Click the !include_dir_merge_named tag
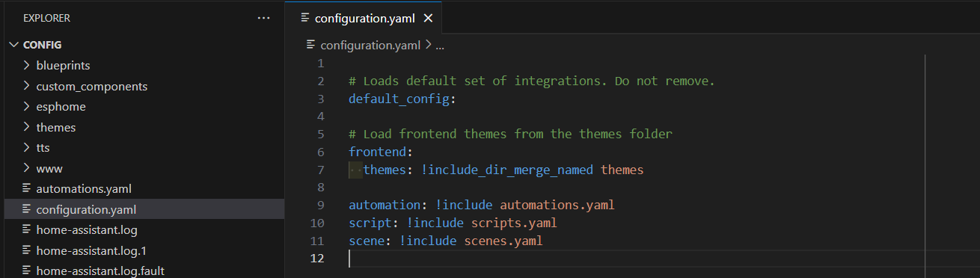The image size is (980, 278). (507, 170)
